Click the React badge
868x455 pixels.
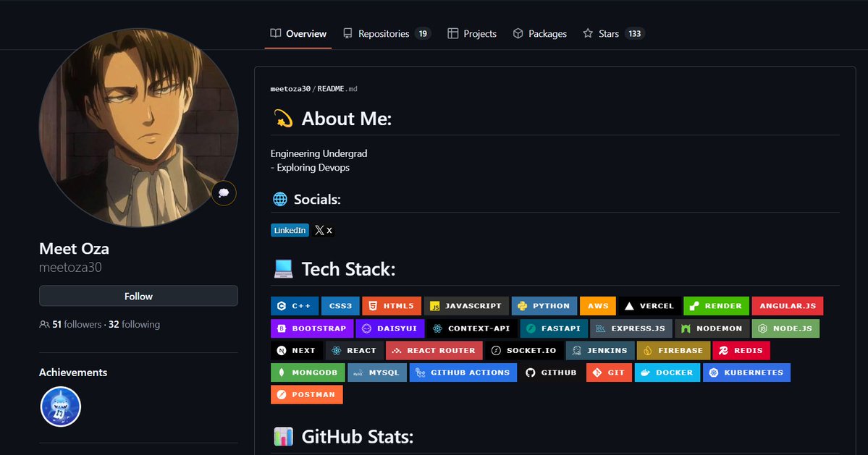(x=354, y=351)
